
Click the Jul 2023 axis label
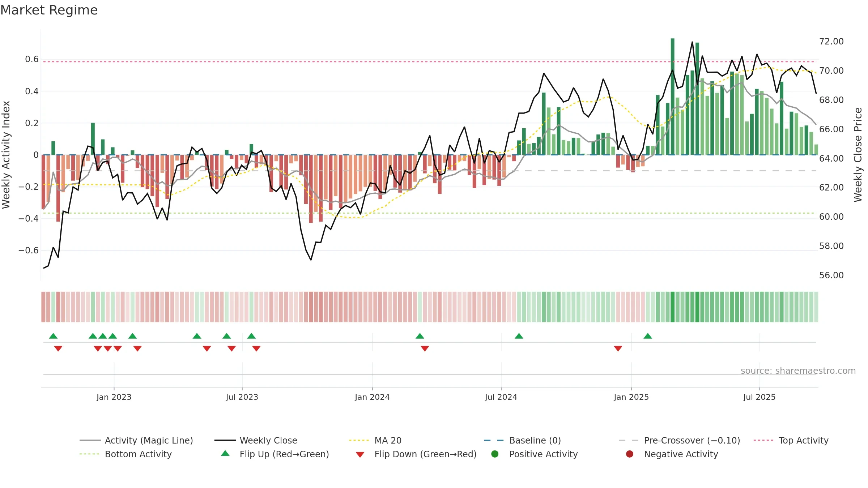pos(242,397)
